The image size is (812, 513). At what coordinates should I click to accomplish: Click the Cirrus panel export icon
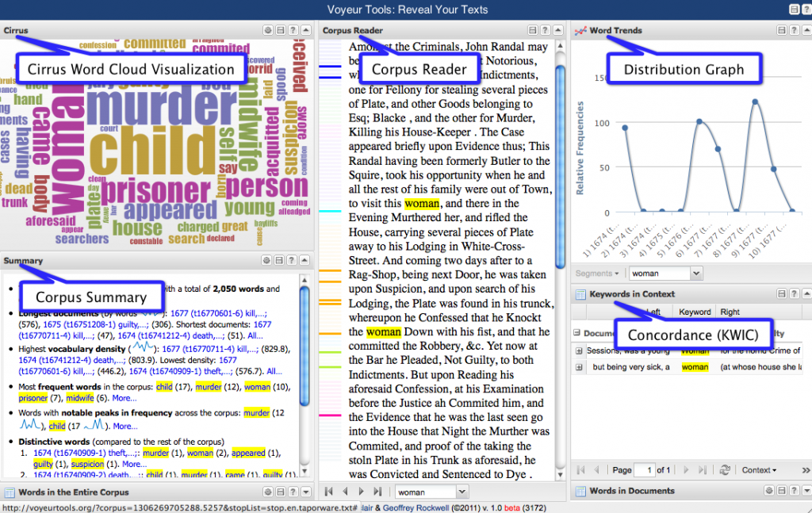281,31
